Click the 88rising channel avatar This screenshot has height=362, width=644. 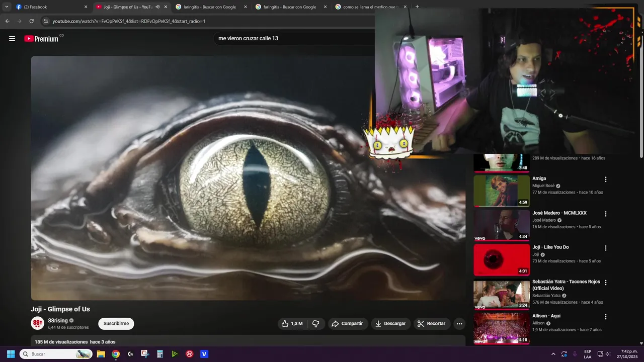click(x=38, y=323)
